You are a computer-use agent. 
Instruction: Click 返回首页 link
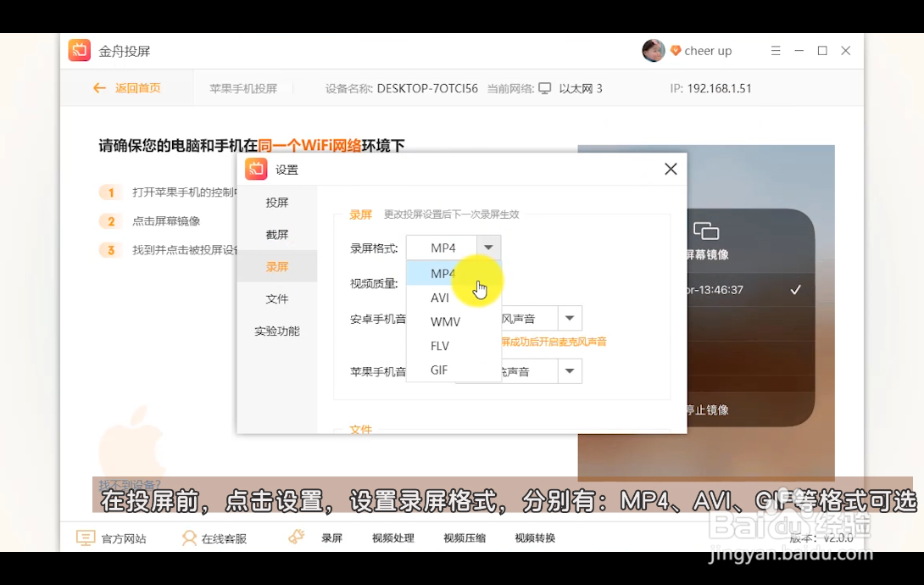click(x=138, y=88)
